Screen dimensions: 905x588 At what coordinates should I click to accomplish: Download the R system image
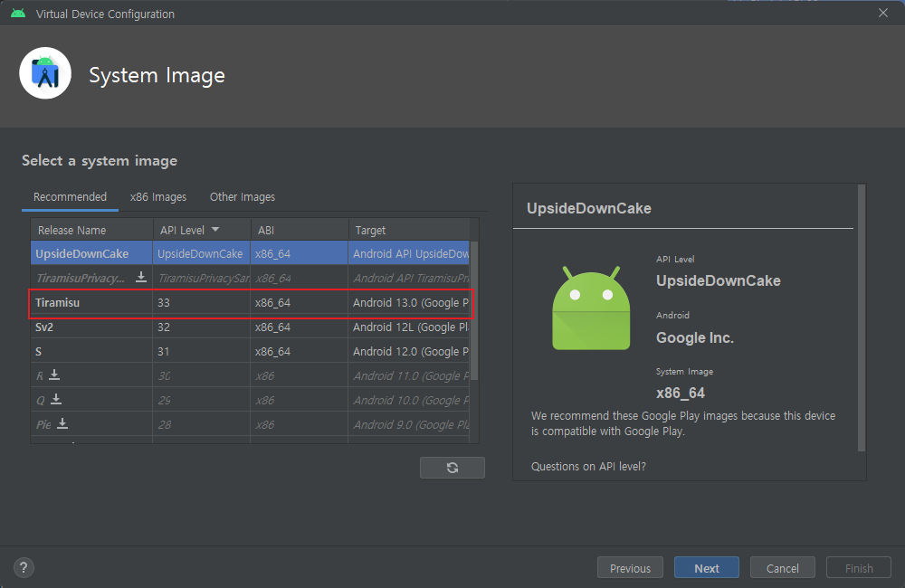click(54, 375)
